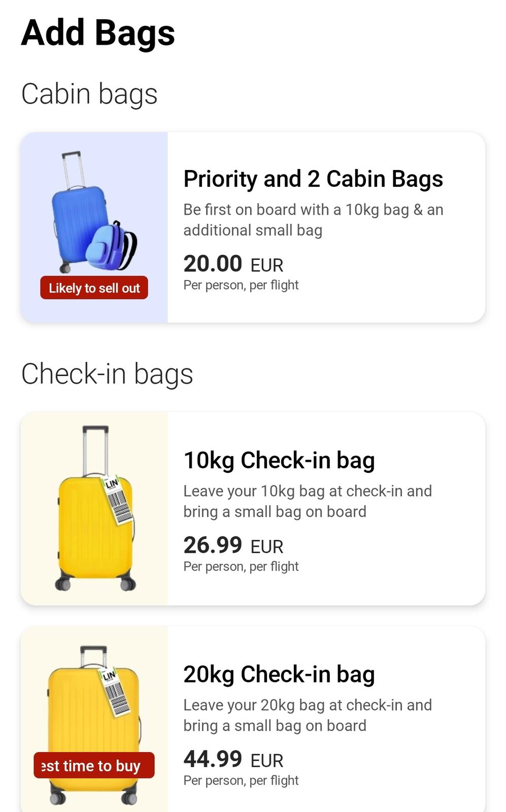Select the 10kg Check-in bag title

[x=279, y=460]
